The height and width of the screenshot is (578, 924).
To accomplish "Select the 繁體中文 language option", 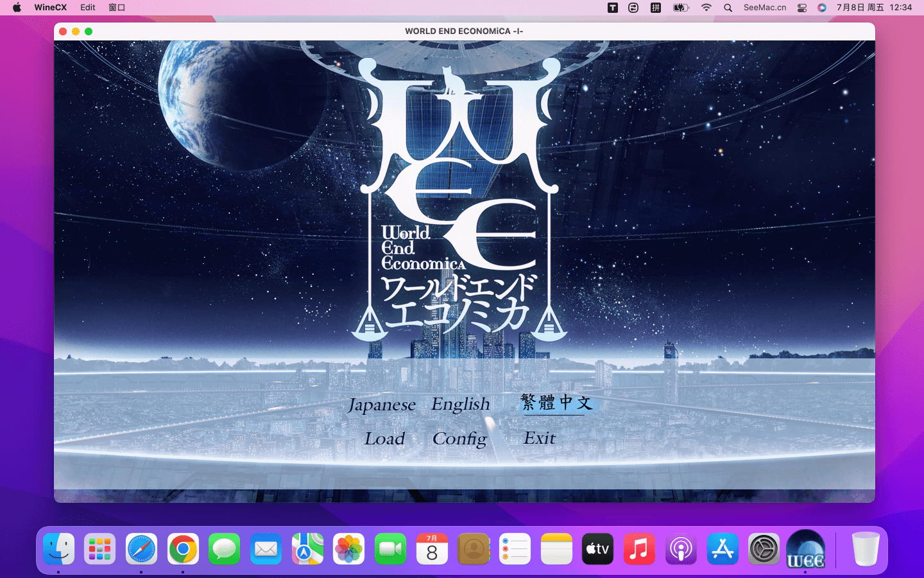I will [x=556, y=403].
